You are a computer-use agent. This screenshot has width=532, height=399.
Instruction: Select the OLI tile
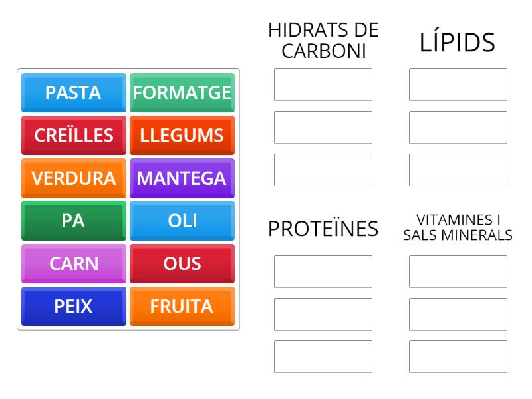click(182, 221)
